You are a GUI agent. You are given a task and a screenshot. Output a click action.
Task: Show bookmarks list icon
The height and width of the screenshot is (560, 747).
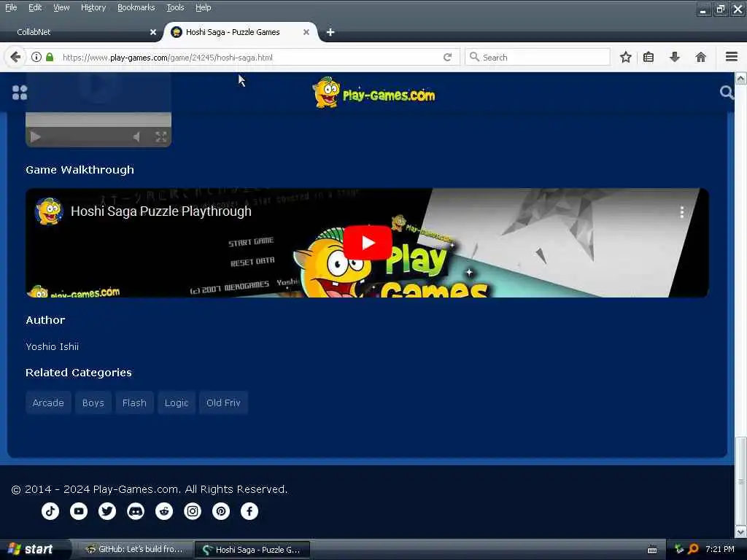[x=649, y=57]
